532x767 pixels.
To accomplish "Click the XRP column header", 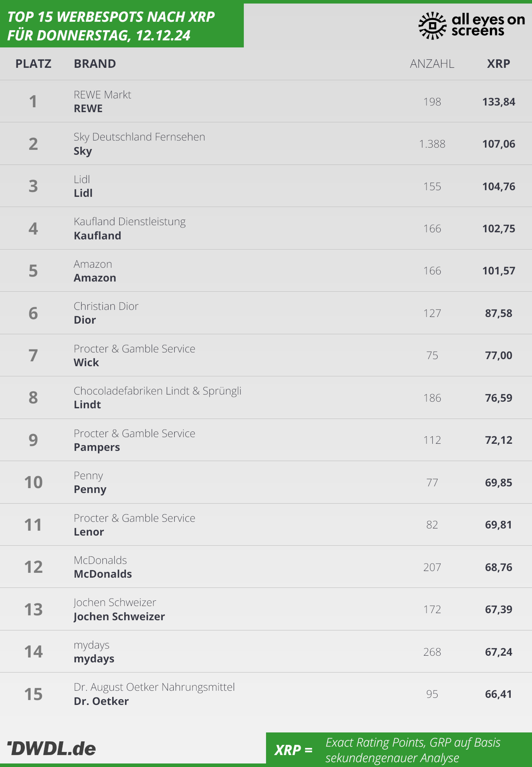I will (499, 64).
